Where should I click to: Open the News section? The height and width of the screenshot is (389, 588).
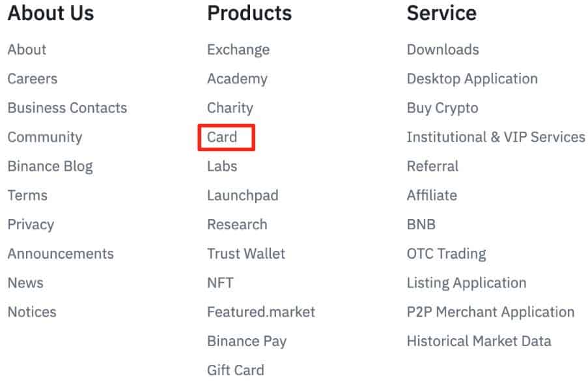click(25, 283)
